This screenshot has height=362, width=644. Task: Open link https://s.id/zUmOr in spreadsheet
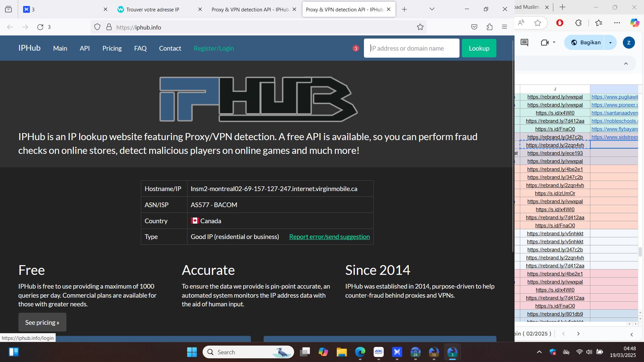[555, 193]
